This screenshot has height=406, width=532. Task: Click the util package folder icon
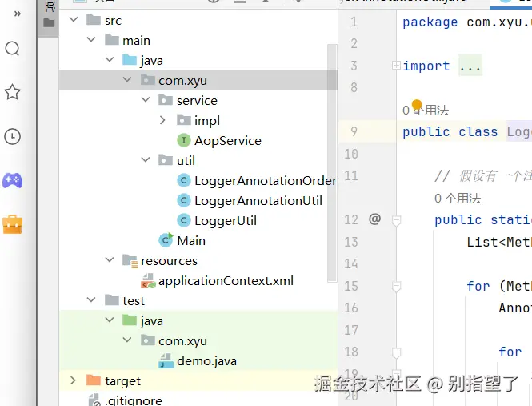[x=166, y=160]
